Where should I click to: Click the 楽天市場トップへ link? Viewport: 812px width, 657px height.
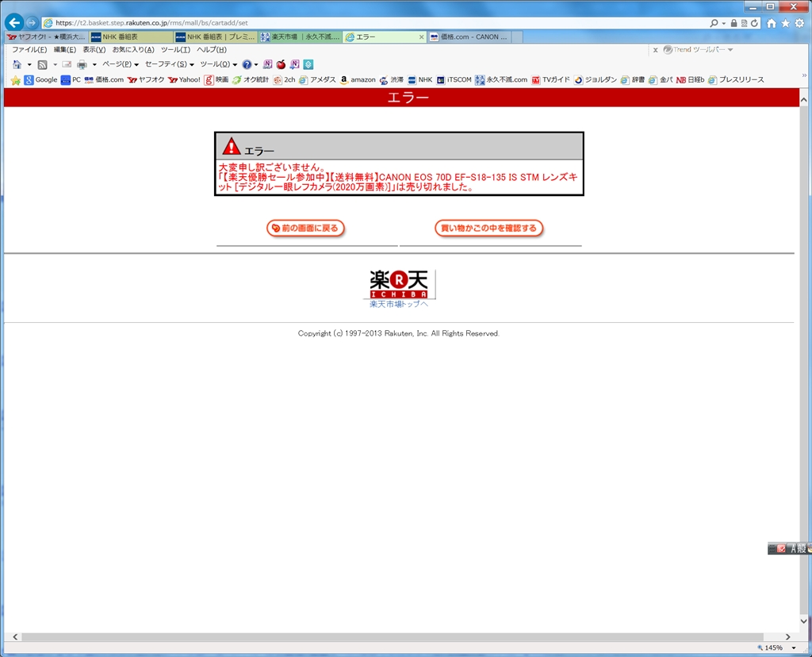coord(399,304)
